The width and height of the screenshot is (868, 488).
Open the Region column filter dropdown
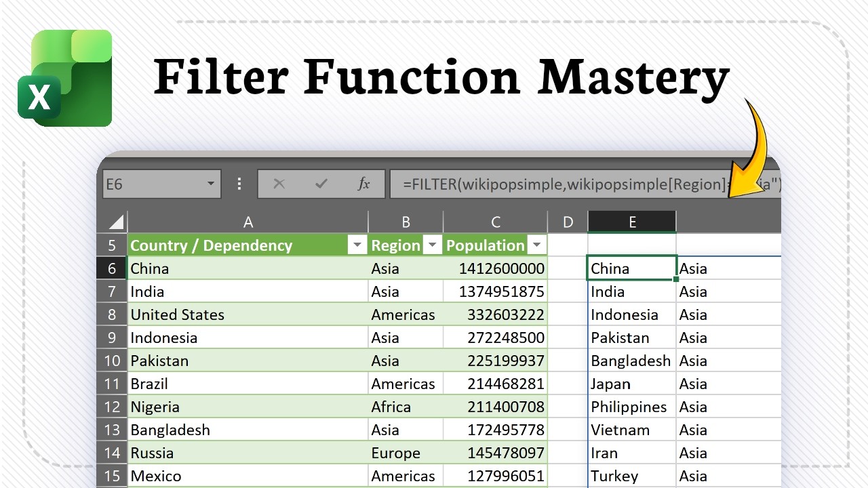[x=433, y=245]
